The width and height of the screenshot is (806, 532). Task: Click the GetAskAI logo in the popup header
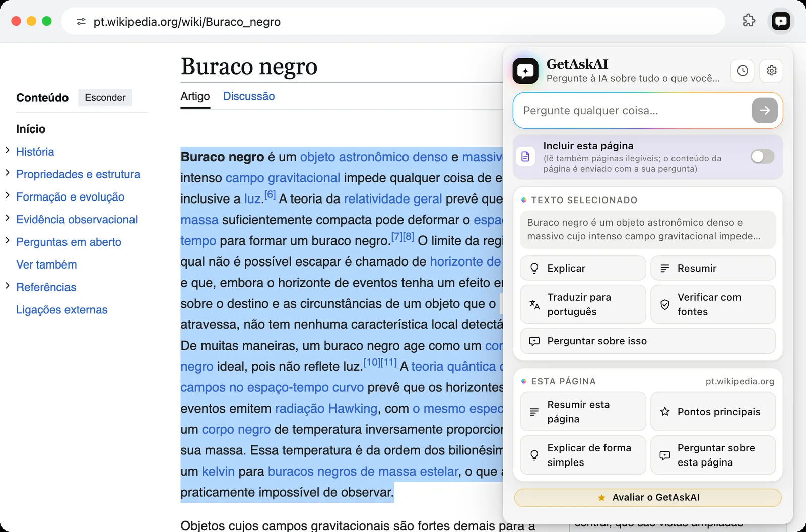525,71
